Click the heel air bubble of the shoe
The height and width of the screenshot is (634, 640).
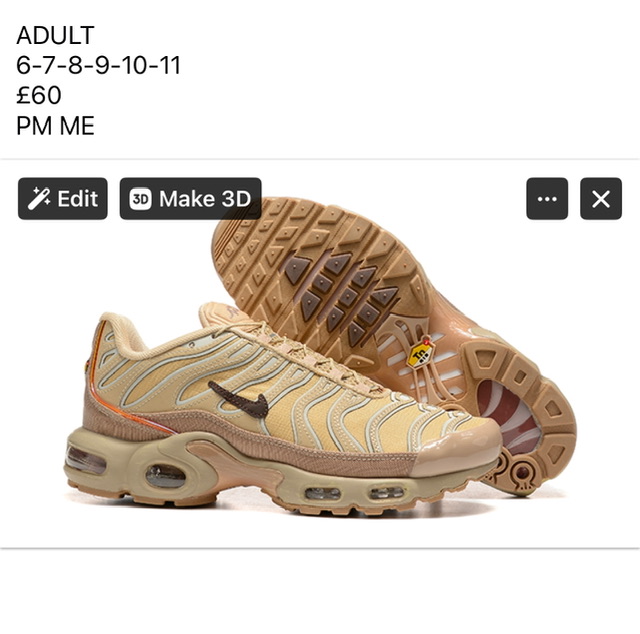85,459
